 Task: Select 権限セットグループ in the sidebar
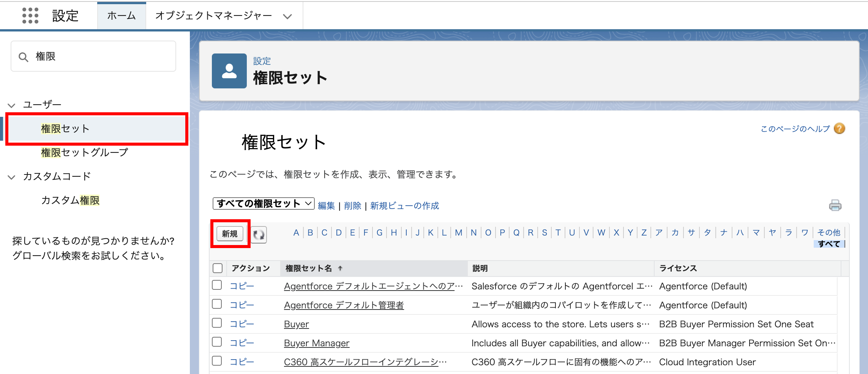84,152
